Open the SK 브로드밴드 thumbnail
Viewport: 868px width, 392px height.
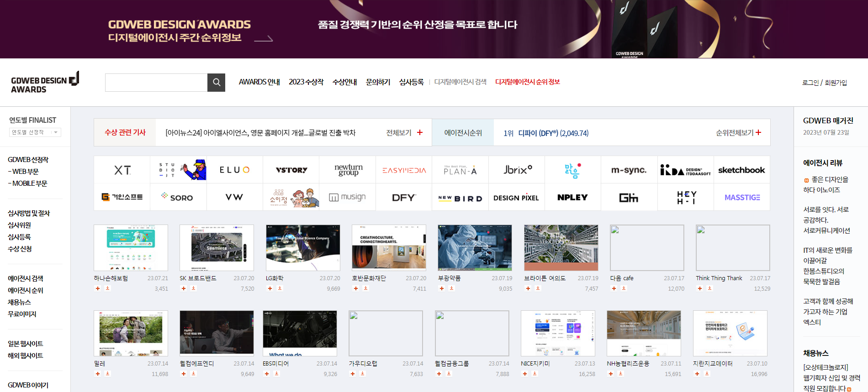(217, 248)
